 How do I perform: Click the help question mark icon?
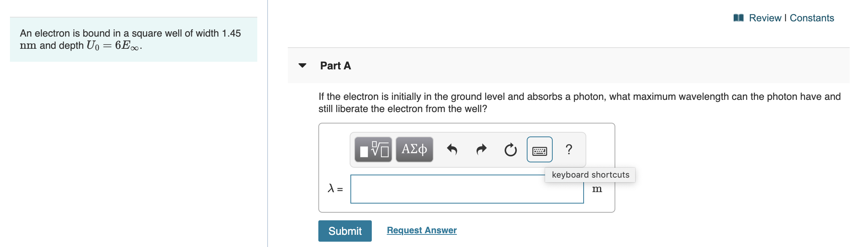point(569,150)
